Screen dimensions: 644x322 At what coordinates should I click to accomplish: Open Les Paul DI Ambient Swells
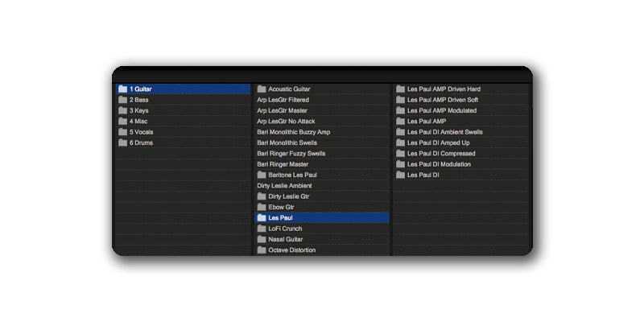coord(444,132)
